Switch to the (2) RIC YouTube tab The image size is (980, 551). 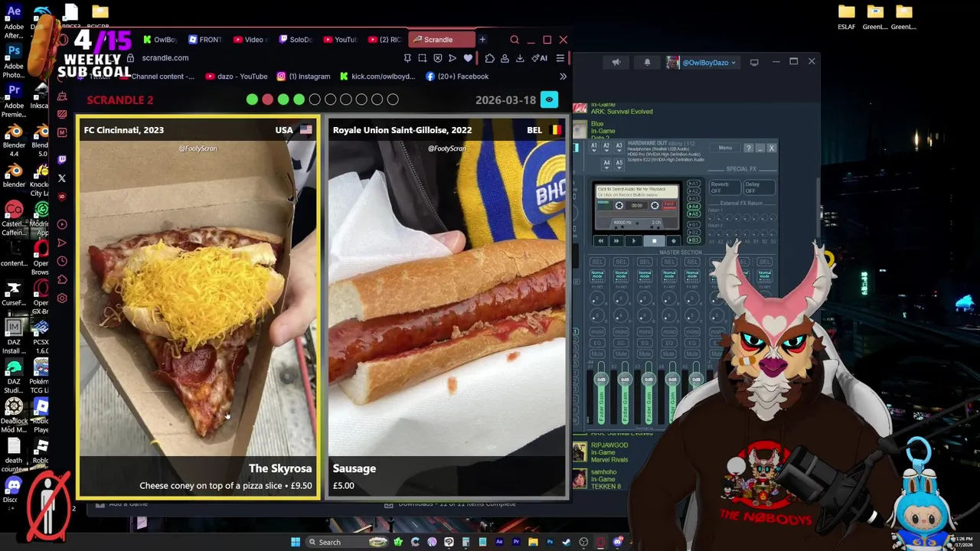coord(385,40)
